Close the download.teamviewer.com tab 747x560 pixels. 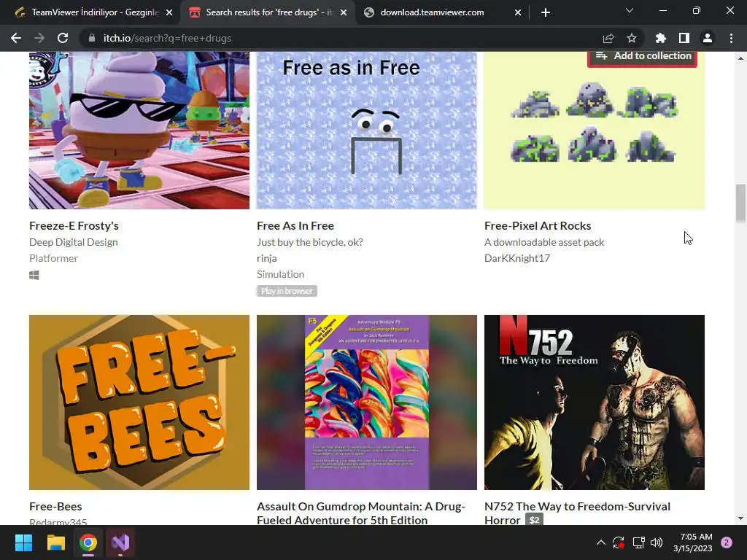[518, 12]
